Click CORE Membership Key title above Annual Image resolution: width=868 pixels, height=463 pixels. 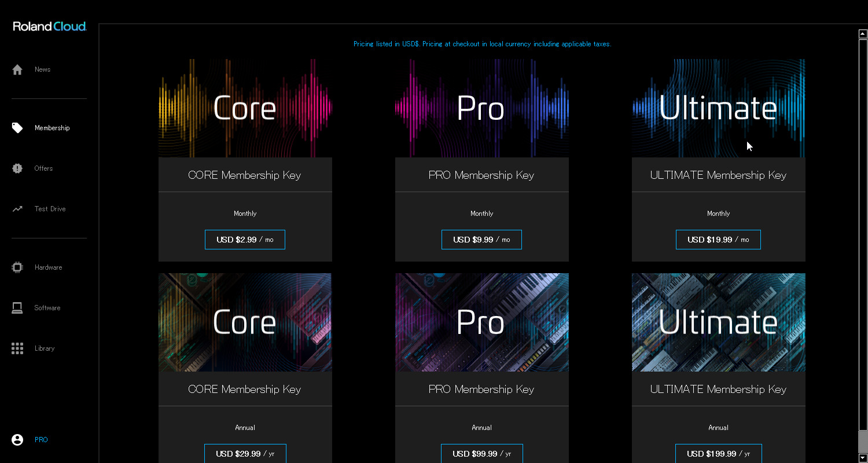pos(245,389)
